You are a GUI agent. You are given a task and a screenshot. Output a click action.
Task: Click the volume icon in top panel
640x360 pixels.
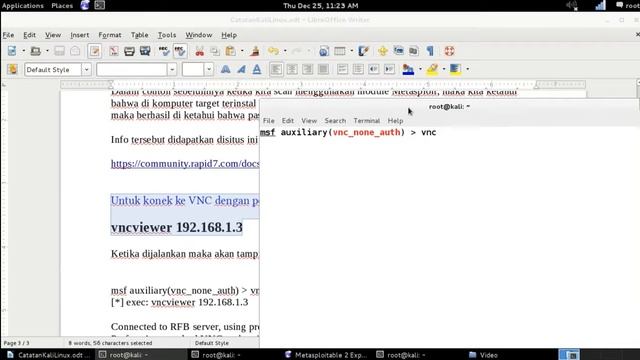click(x=571, y=6)
